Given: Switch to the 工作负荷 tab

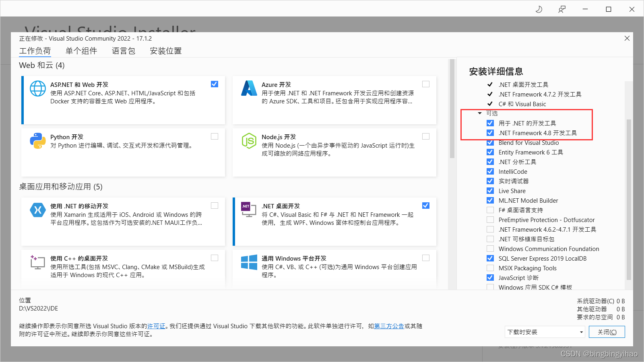Looking at the screenshot, I should (x=35, y=51).
